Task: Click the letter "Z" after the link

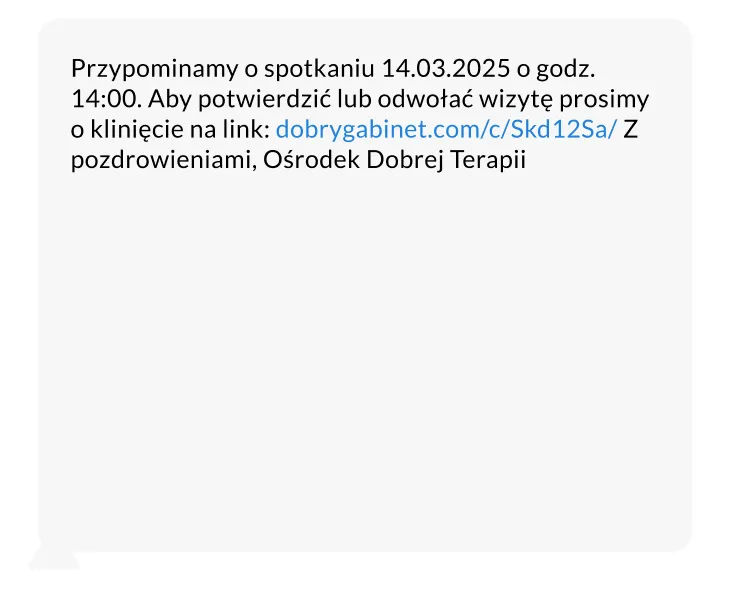Action: click(x=630, y=130)
